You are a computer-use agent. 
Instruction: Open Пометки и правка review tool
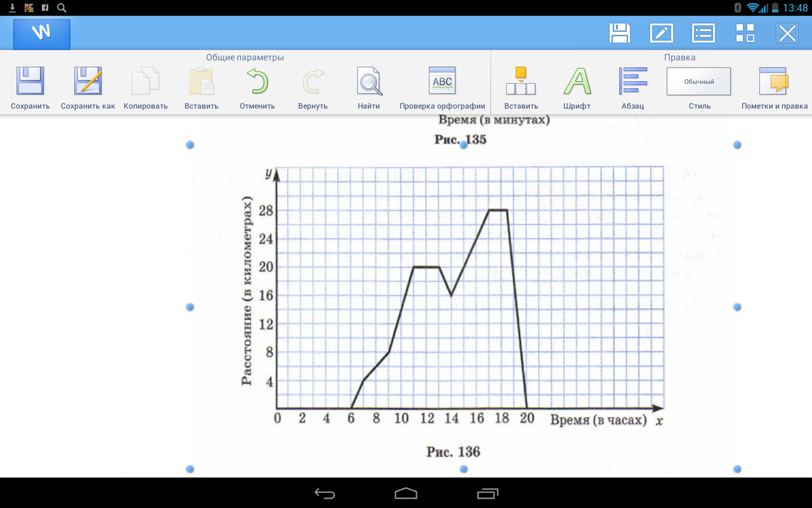(774, 81)
